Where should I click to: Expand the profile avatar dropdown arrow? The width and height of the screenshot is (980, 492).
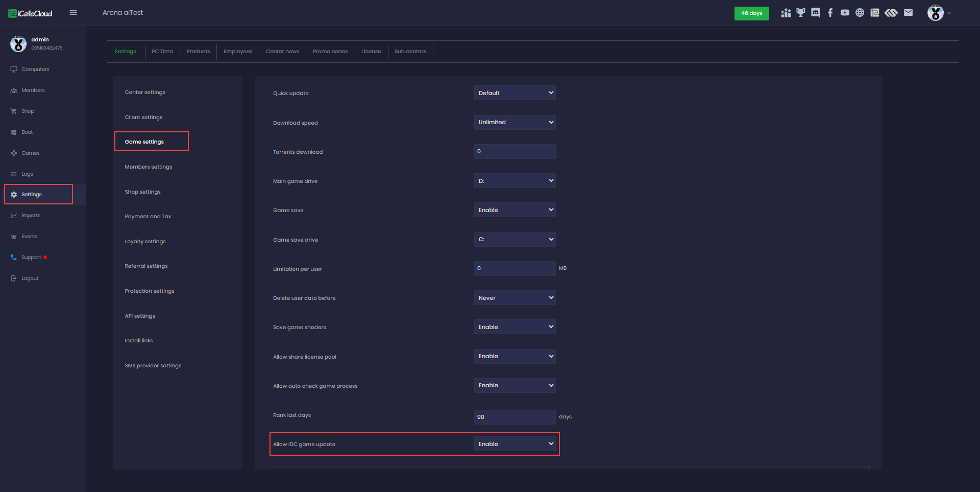point(949,13)
